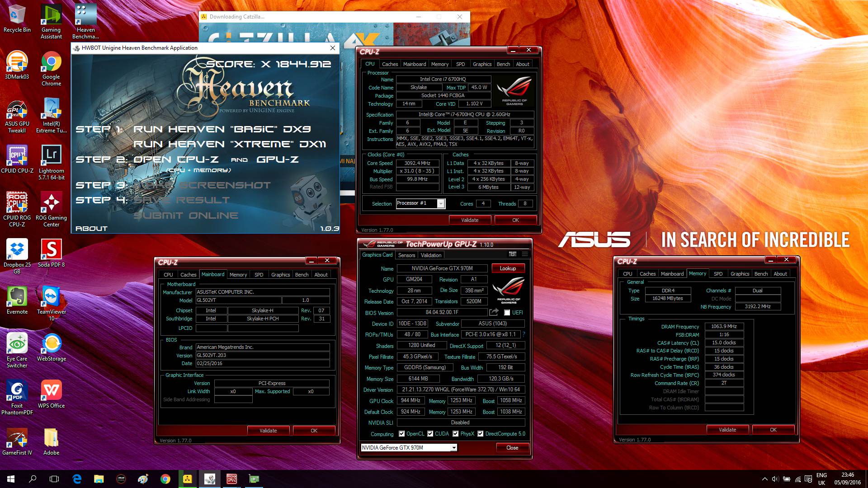Screen dimensions: 868x488
Task: Launch the Evernote desktop icon
Action: (x=17, y=300)
